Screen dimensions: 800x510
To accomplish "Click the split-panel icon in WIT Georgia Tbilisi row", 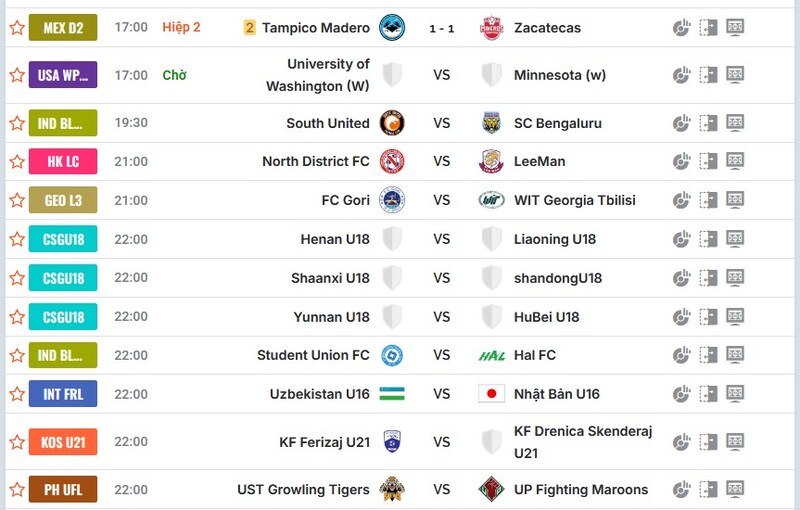I will [x=708, y=200].
